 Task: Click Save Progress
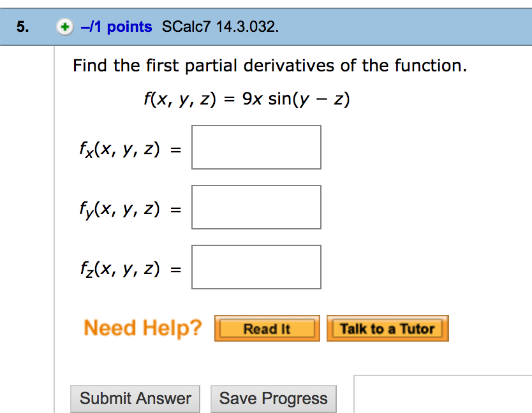pyautogui.click(x=274, y=398)
